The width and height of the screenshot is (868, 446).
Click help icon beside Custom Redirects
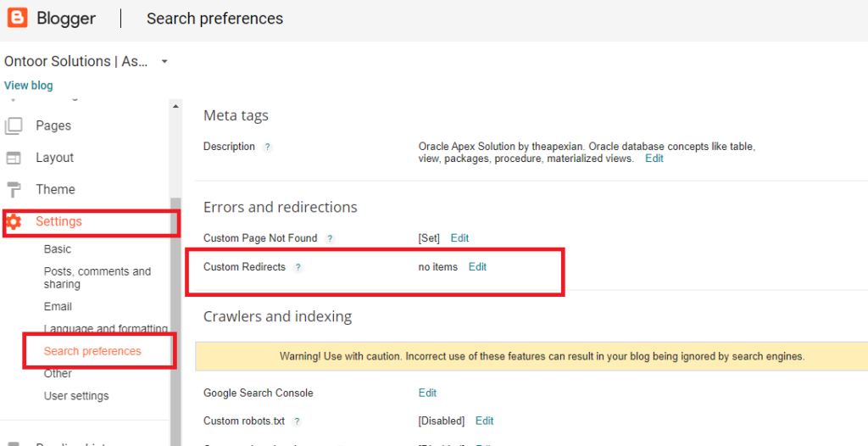tap(298, 267)
